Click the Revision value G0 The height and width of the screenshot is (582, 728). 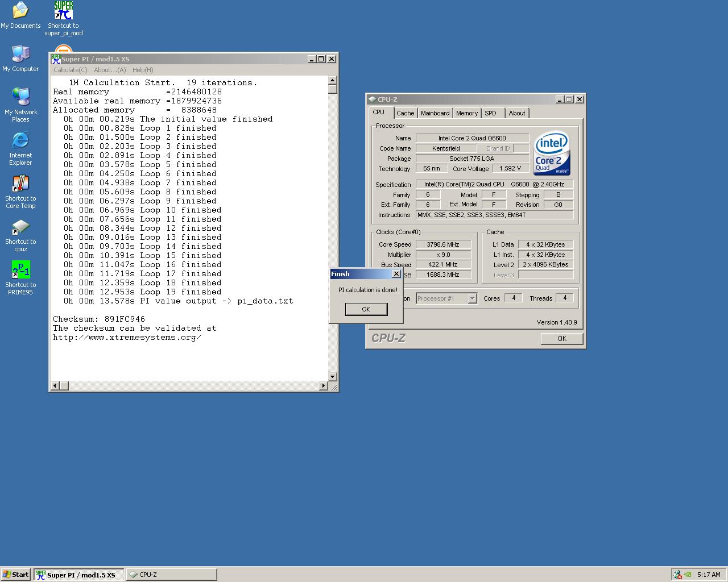pos(558,205)
